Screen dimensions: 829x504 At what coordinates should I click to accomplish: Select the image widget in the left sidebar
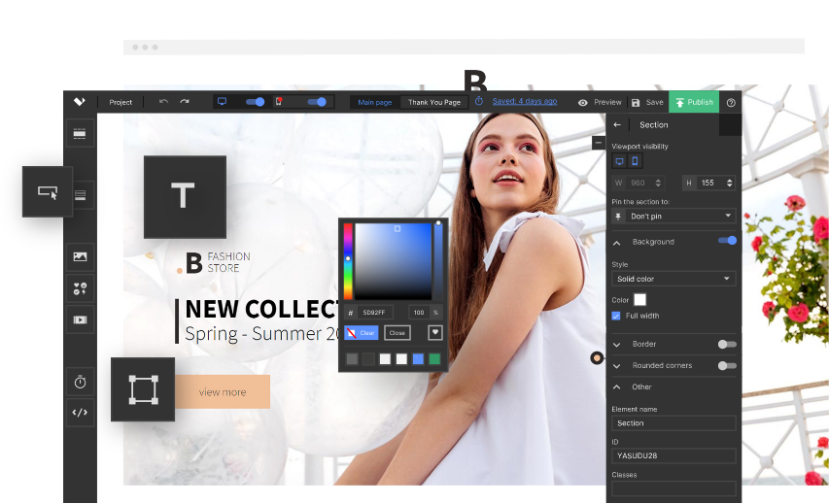pyautogui.click(x=80, y=257)
